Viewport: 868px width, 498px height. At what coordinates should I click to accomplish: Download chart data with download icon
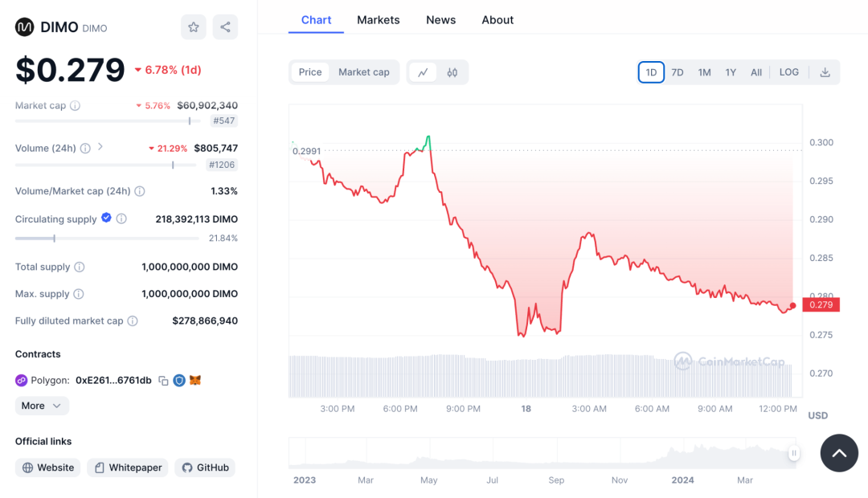click(x=825, y=72)
